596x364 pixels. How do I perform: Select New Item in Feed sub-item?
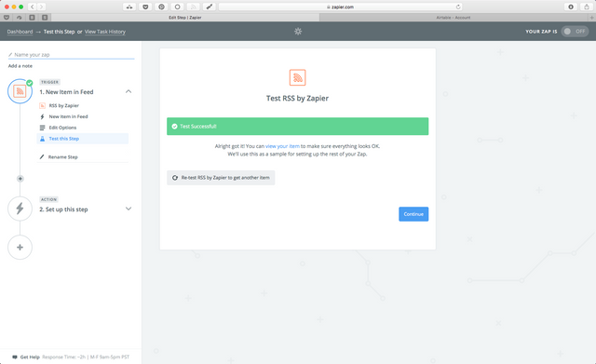(x=68, y=116)
